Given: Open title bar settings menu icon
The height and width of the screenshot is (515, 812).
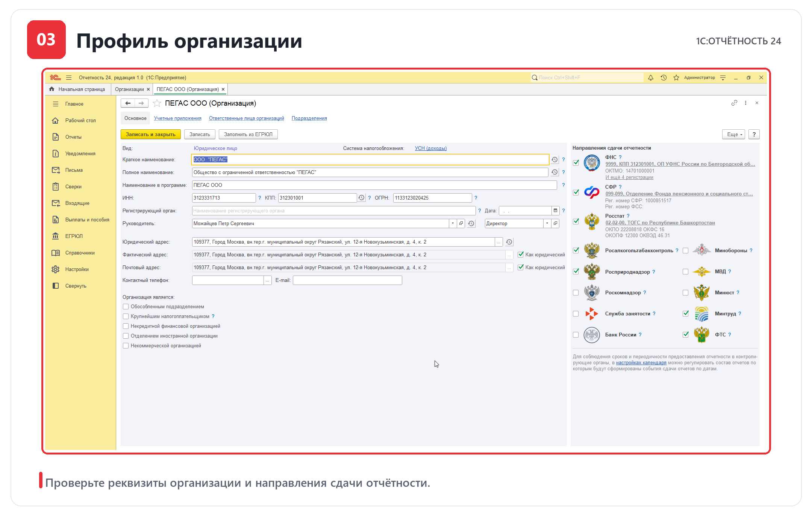Looking at the screenshot, I should point(723,78).
